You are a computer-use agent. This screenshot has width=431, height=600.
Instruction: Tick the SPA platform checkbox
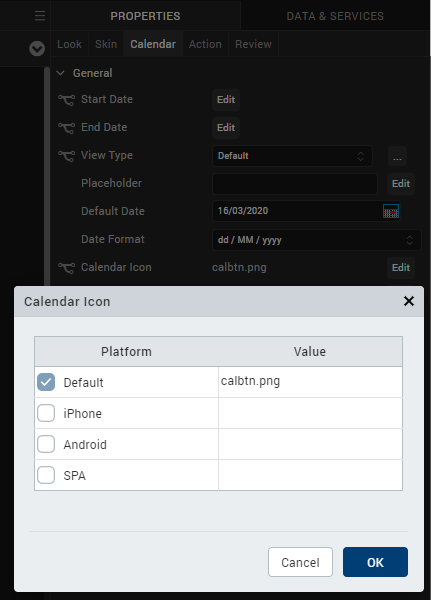[x=46, y=475]
